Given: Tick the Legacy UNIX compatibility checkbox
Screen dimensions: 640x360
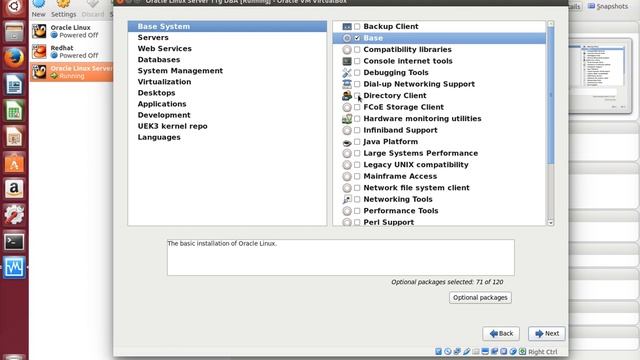Looking at the screenshot, I should (x=357, y=165).
